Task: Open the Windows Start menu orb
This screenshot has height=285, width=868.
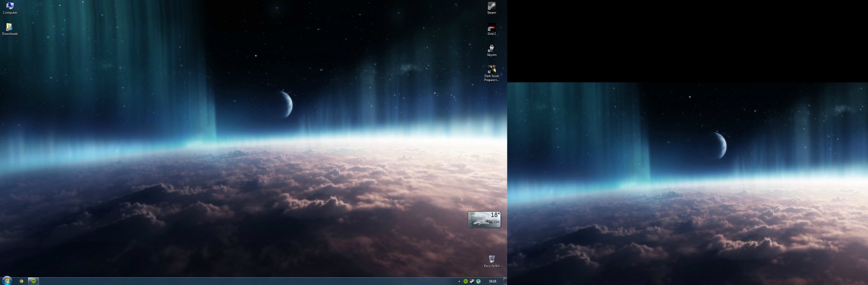Action: 7,281
